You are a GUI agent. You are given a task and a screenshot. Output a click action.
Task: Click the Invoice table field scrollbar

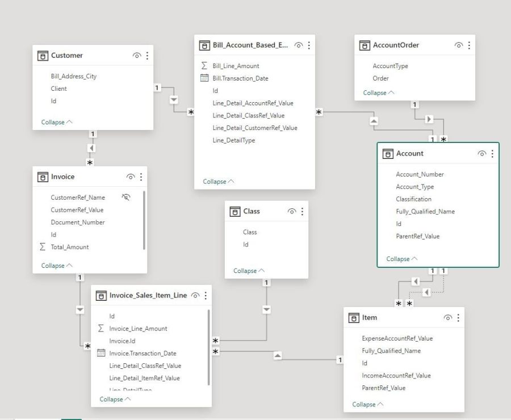coord(144,220)
